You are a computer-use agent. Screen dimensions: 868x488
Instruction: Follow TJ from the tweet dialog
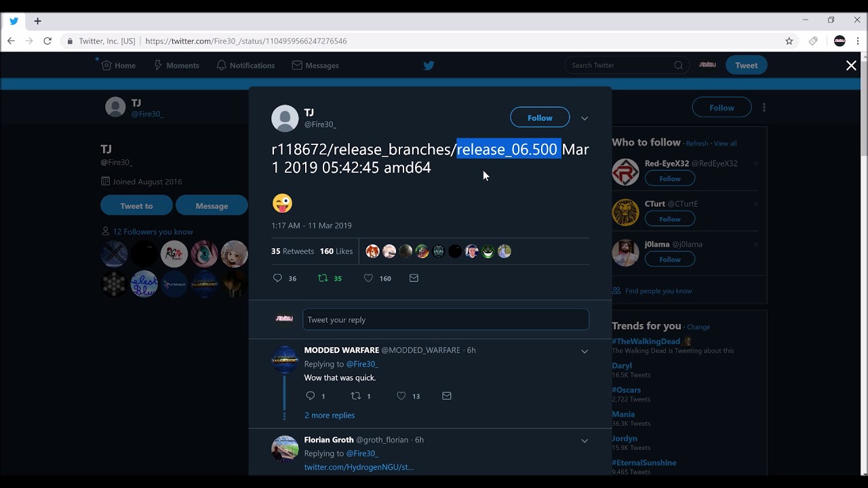click(540, 117)
